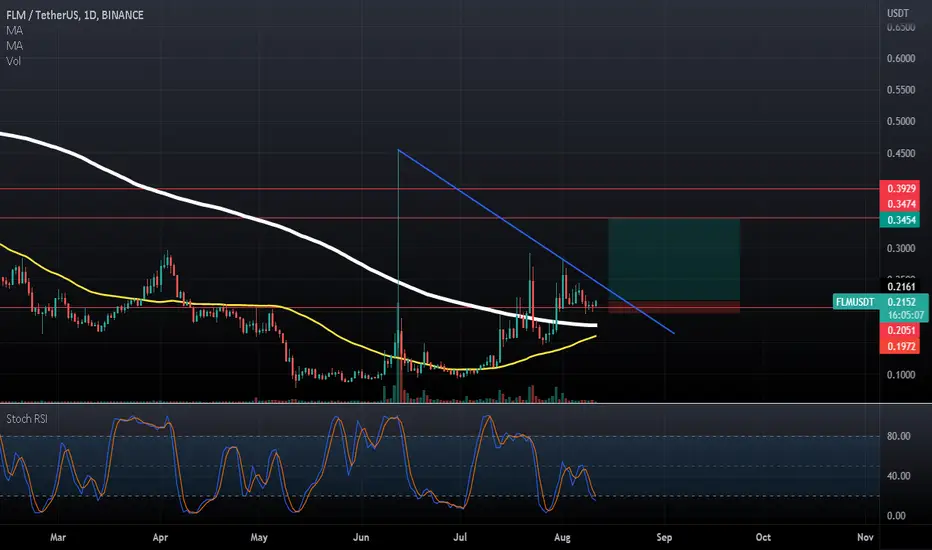Select the second MA indicator label

14,46
